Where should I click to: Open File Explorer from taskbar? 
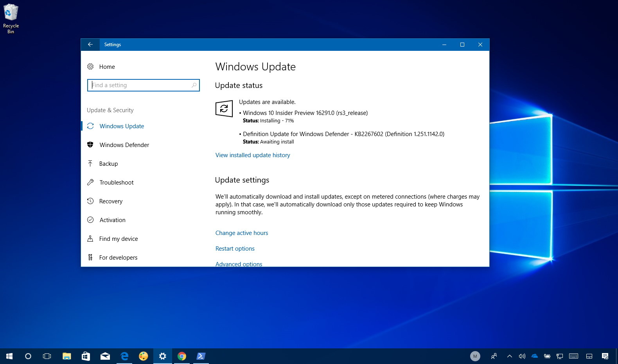(67, 356)
